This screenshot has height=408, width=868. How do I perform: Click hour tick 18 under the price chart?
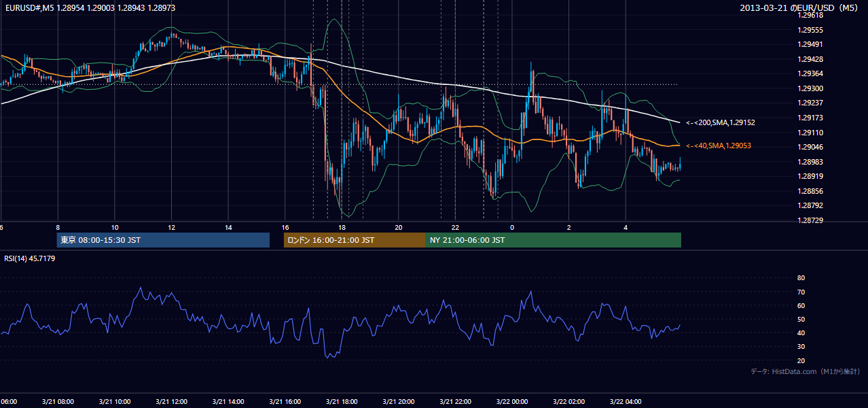[342, 227]
